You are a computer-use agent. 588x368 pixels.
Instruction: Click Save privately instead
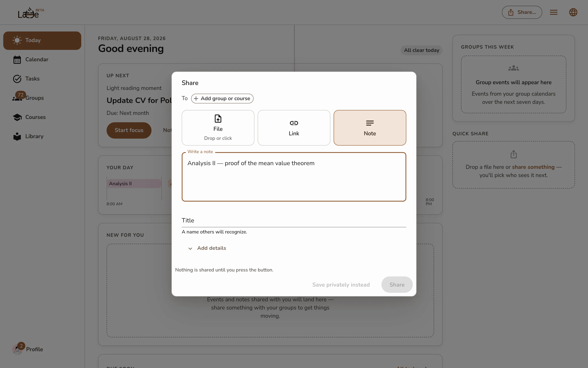click(341, 285)
